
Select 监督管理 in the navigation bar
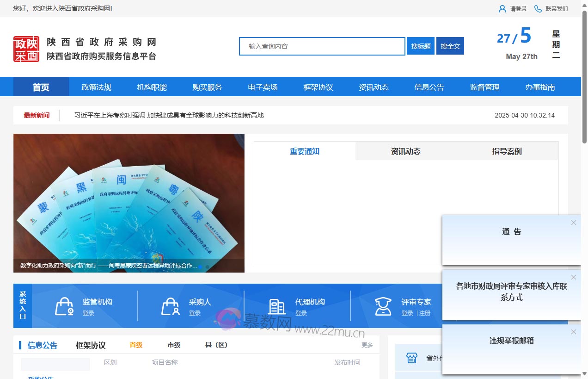[484, 87]
